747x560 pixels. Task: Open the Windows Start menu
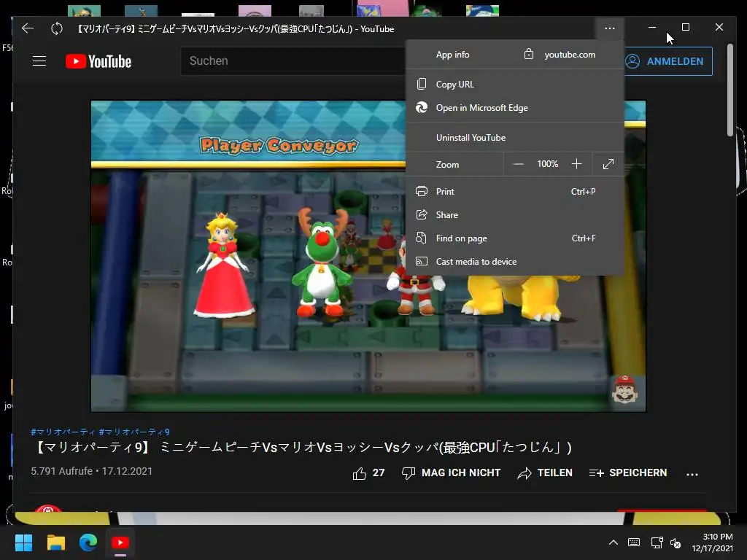click(23, 542)
